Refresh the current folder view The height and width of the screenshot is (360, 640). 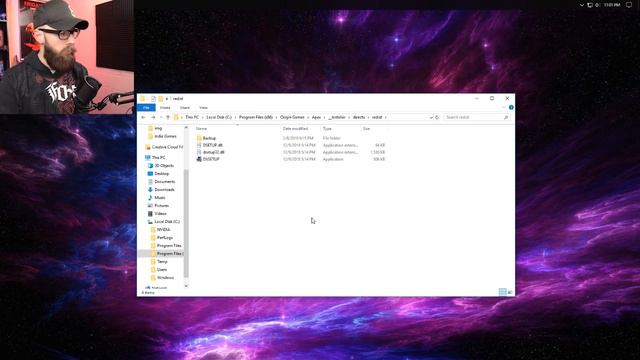coord(437,118)
